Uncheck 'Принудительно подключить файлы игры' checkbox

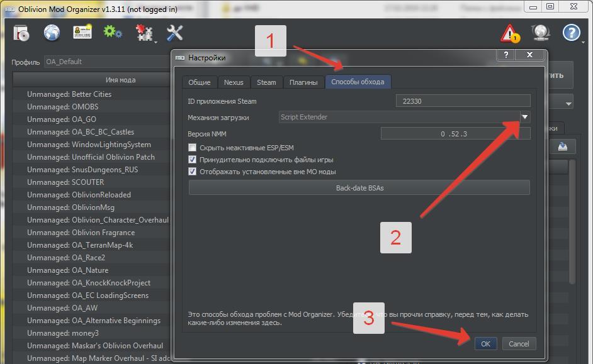click(193, 160)
